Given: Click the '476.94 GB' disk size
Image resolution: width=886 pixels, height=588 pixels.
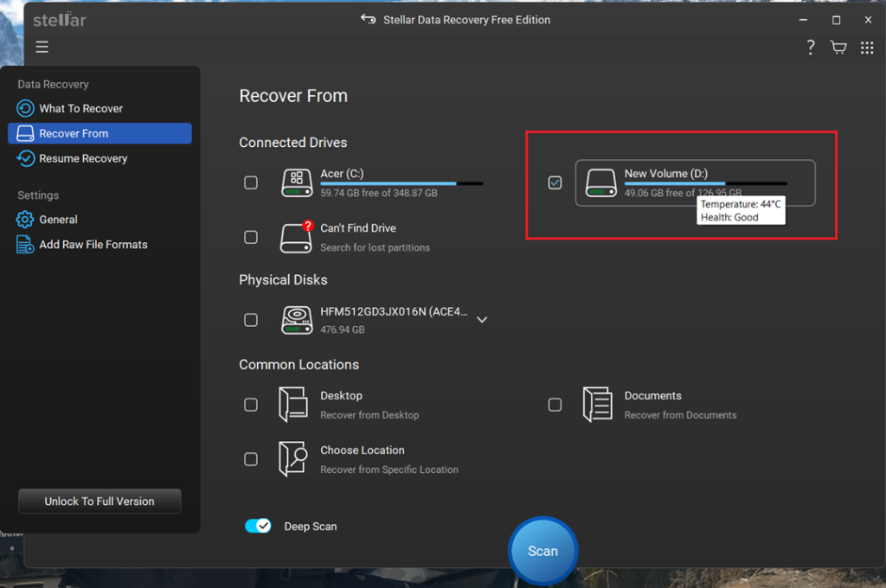Looking at the screenshot, I should tap(343, 329).
